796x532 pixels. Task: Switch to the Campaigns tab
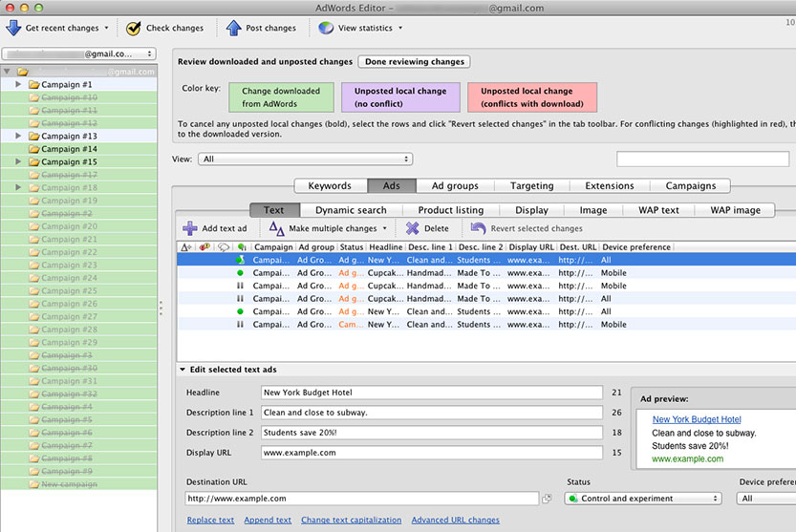pos(690,186)
